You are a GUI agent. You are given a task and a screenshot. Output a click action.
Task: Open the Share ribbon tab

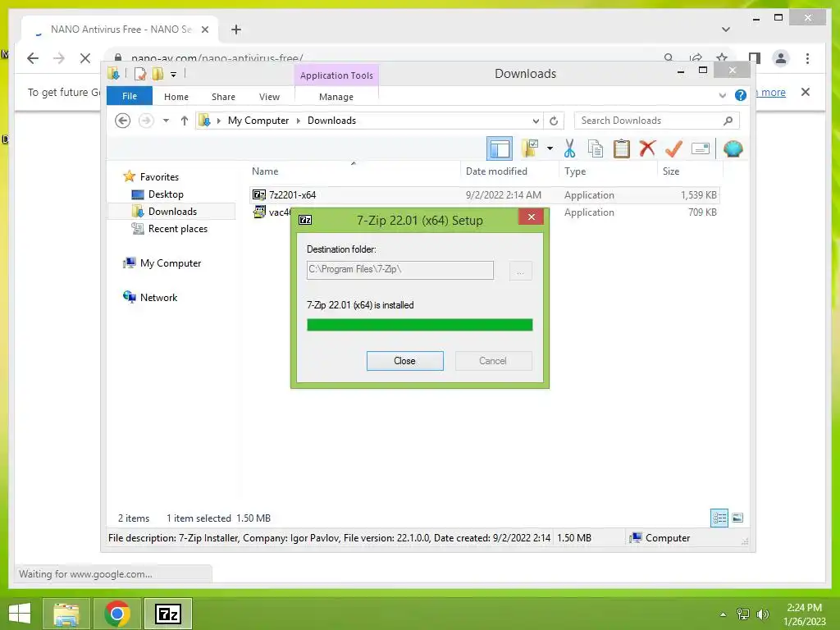(x=223, y=97)
